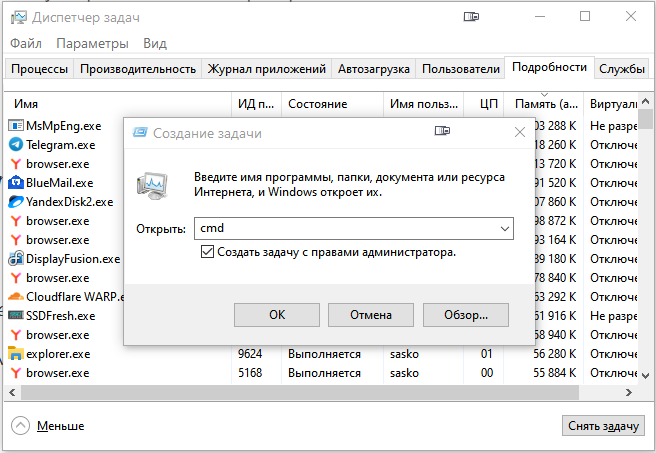Open the Вид menu
Viewport: 656px width, 453px height.
[155, 44]
